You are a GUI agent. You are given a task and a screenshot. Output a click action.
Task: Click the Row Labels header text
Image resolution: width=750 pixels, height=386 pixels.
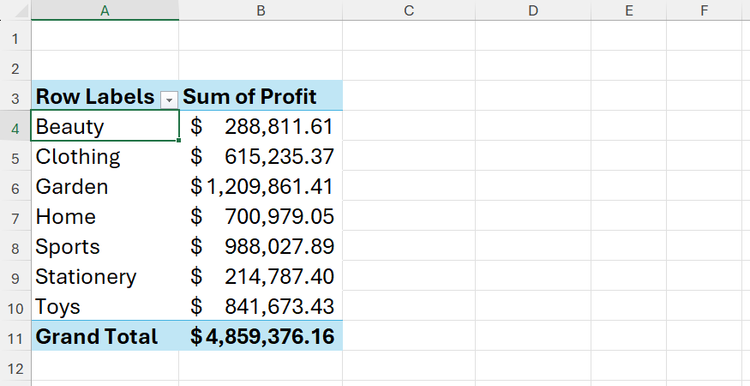pyautogui.click(x=95, y=97)
